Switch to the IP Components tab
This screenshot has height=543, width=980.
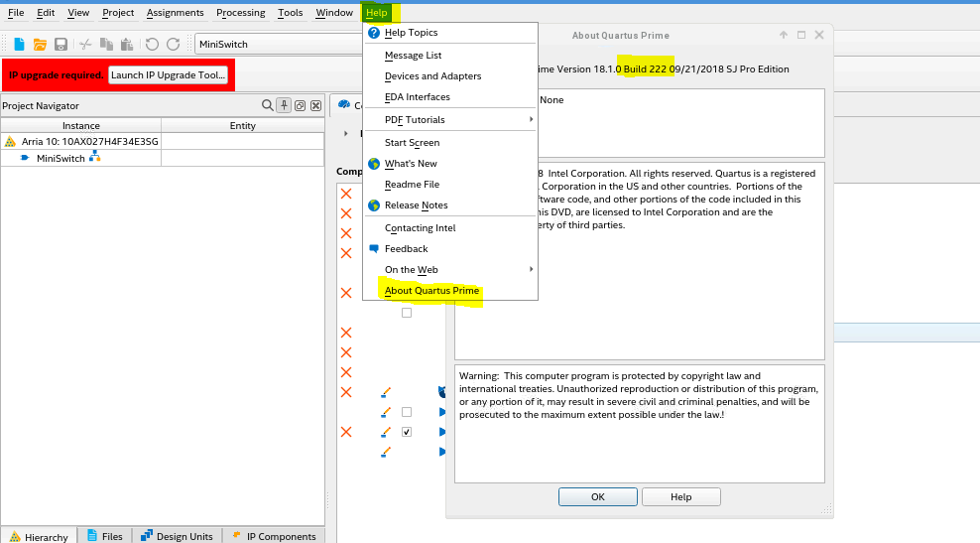(x=274, y=535)
